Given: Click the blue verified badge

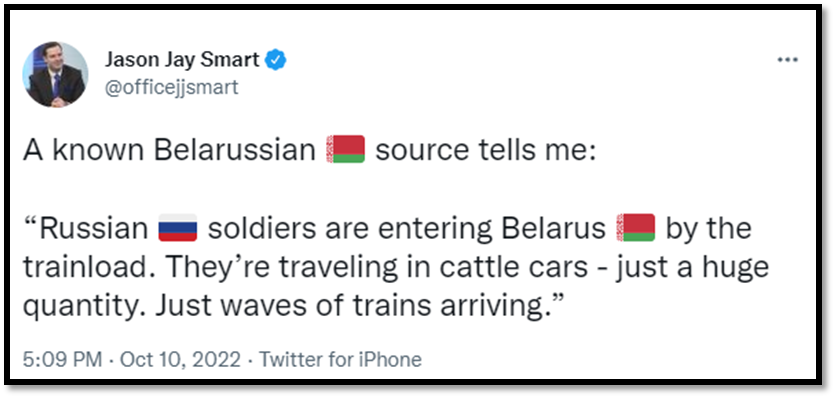Looking at the screenshot, I should (x=276, y=60).
